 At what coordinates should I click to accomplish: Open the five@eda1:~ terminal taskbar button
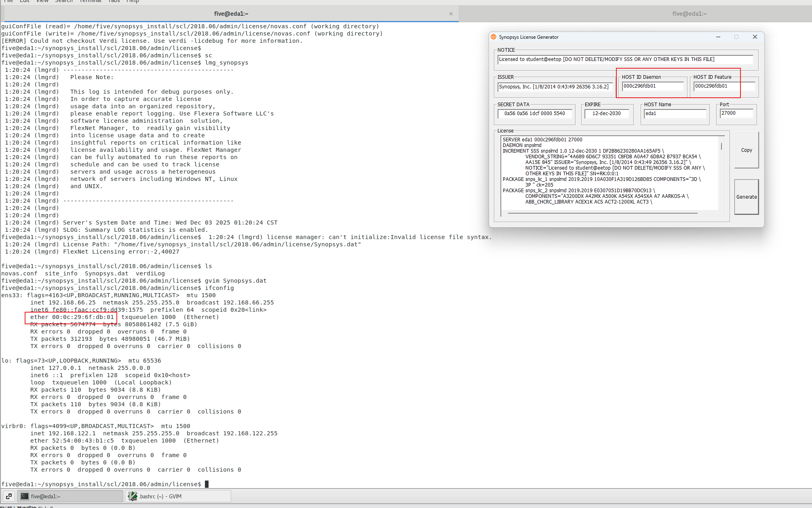click(x=70, y=496)
